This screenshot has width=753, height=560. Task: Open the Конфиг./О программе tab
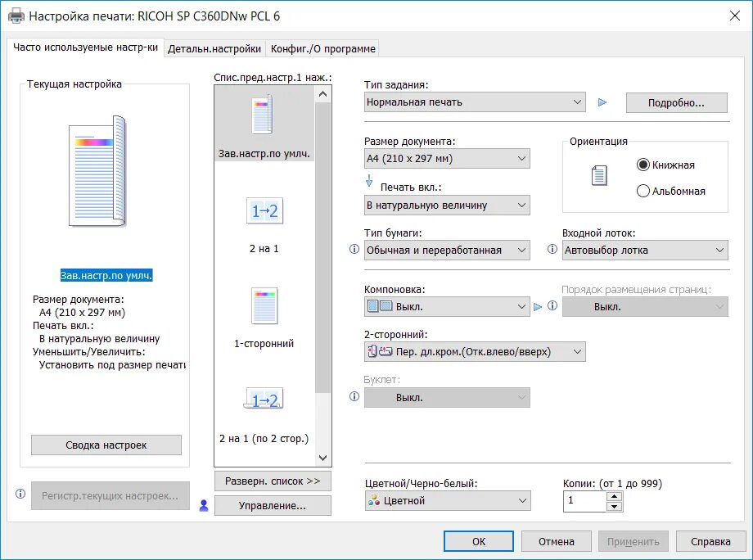click(322, 49)
